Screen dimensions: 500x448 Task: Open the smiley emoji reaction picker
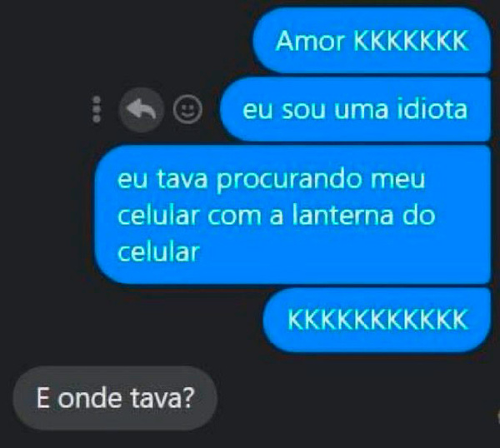[187, 110]
